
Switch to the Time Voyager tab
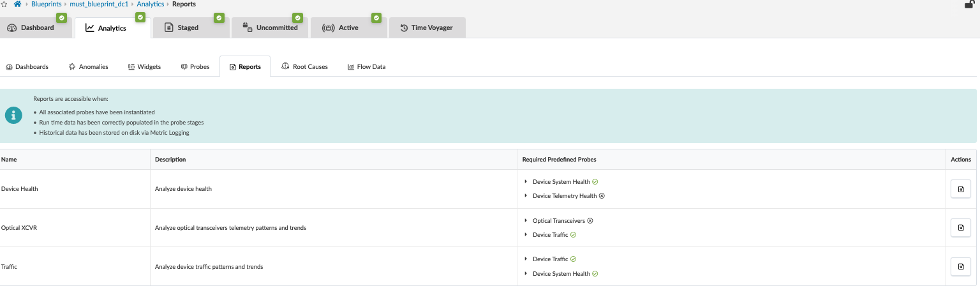(426, 28)
